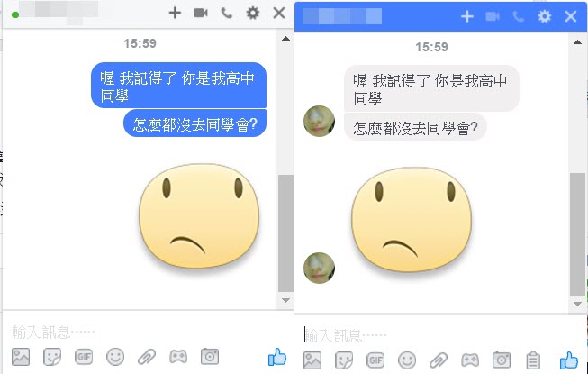Click the scroll up arrow in left chat
The height and width of the screenshot is (374, 588).
285,38
